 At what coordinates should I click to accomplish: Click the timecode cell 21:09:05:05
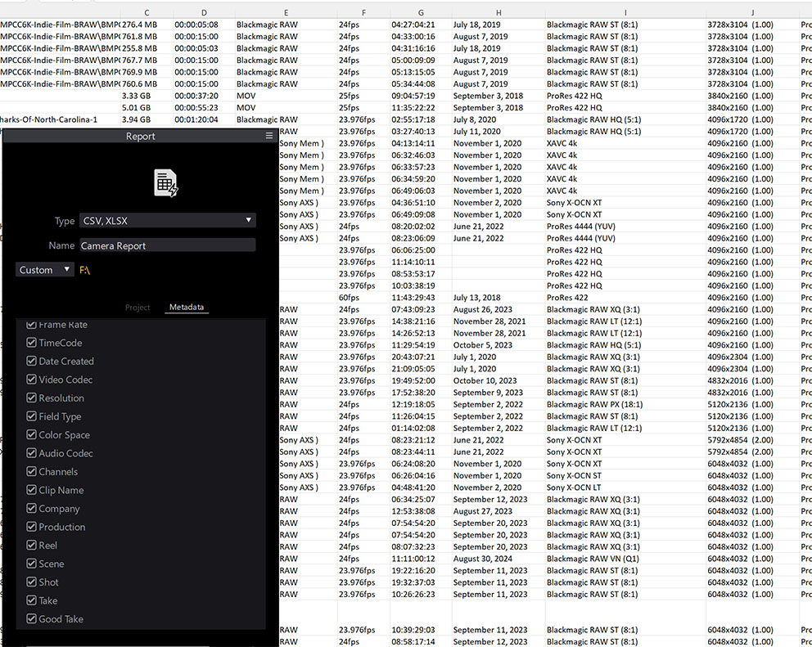point(421,369)
